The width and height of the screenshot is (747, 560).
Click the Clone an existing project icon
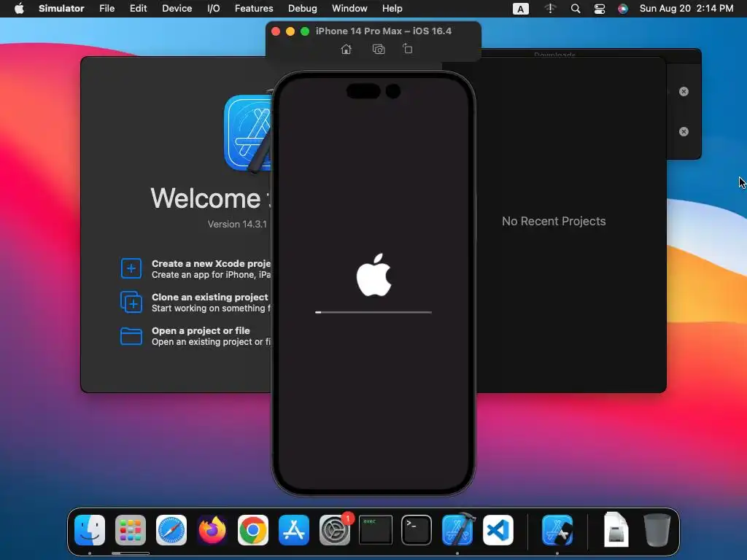[131, 302]
